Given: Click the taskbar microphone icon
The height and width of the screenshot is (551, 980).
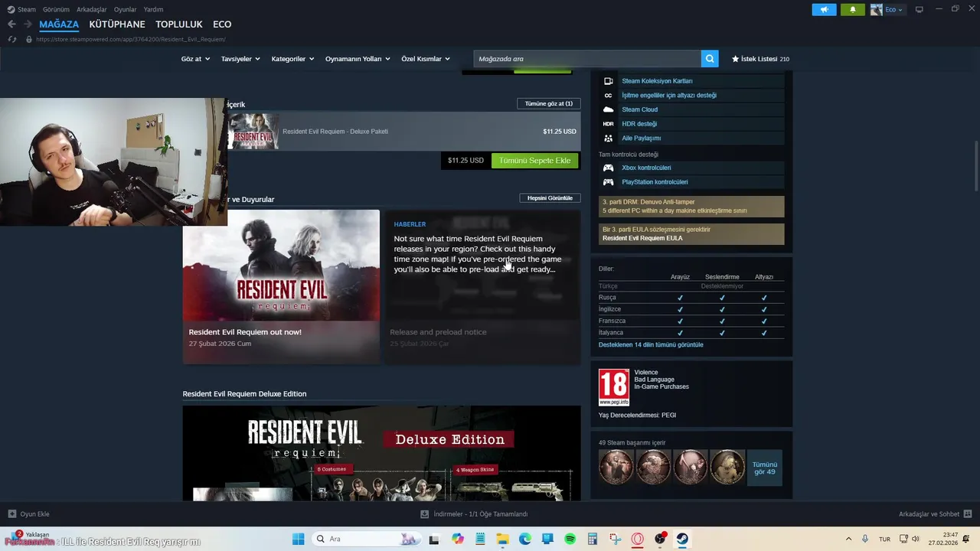Looking at the screenshot, I should (x=865, y=539).
